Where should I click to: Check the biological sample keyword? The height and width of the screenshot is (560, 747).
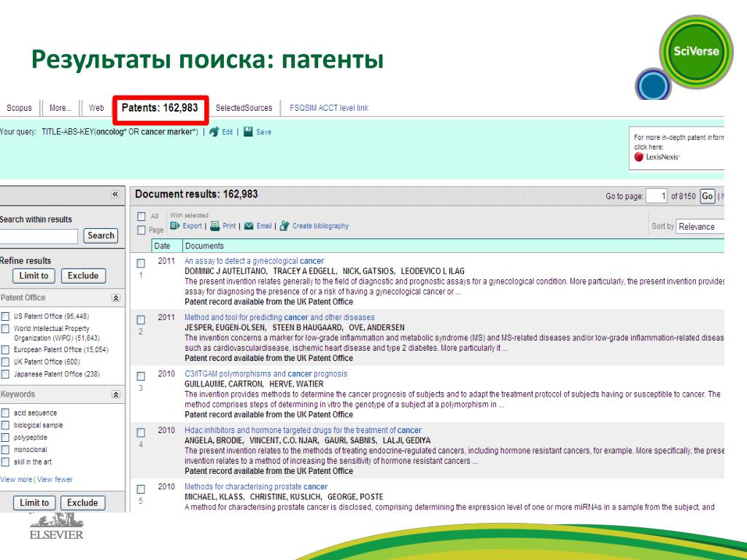pos(5,425)
